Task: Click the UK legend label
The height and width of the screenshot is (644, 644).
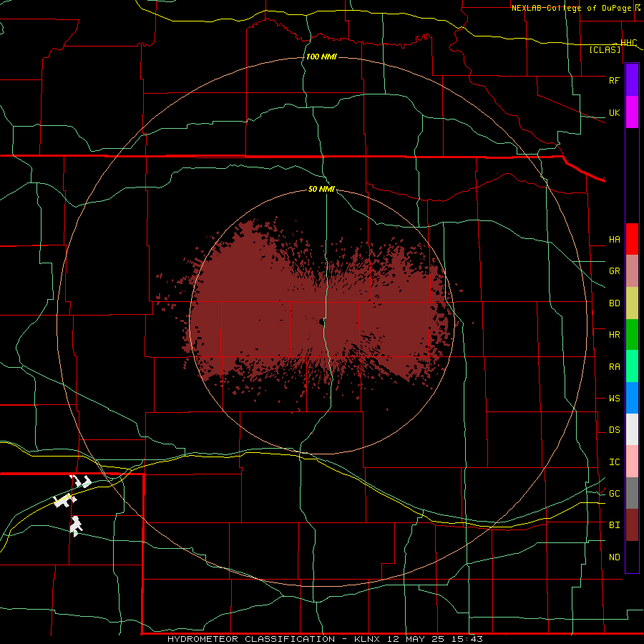Action: (x=614, y=112)
